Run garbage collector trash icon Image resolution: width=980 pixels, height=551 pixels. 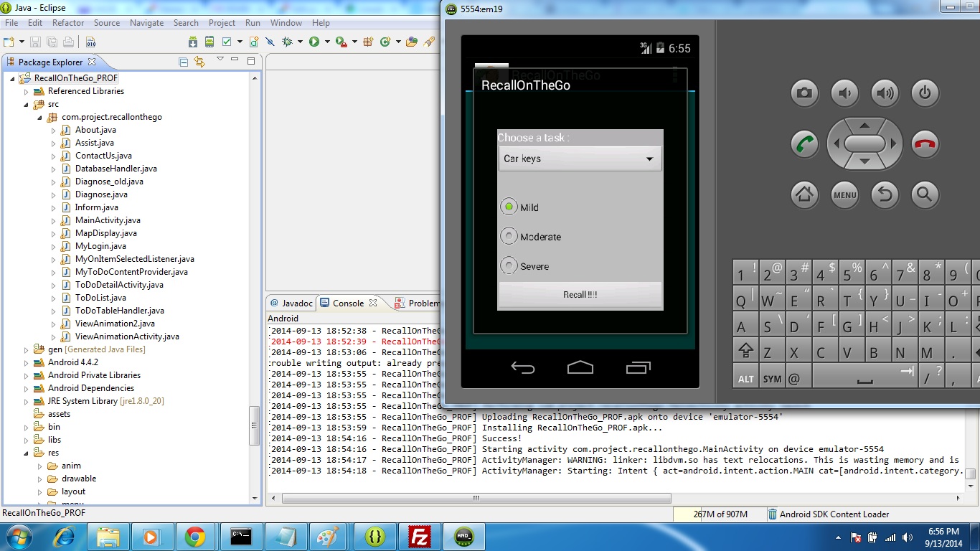pyautogui.click(x=772, y=514)
